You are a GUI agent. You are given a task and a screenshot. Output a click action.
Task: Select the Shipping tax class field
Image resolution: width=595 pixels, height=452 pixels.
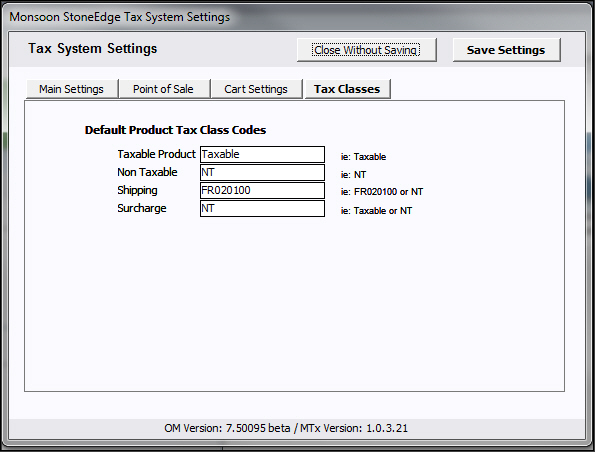coord(262,190)
